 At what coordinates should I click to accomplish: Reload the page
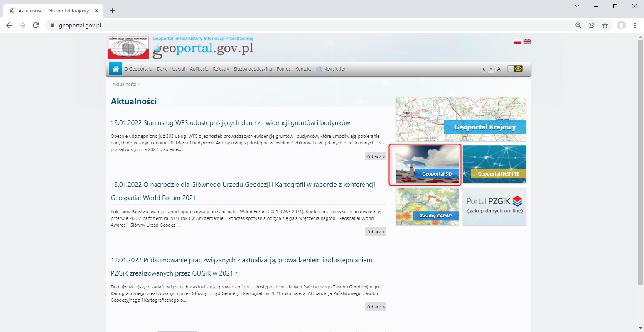[36, 25]
